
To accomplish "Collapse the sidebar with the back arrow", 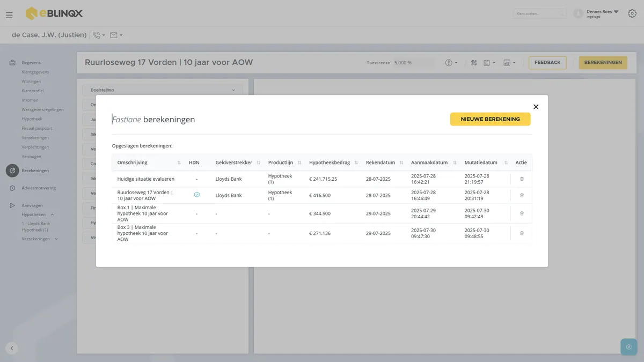I will coord(12,348).
